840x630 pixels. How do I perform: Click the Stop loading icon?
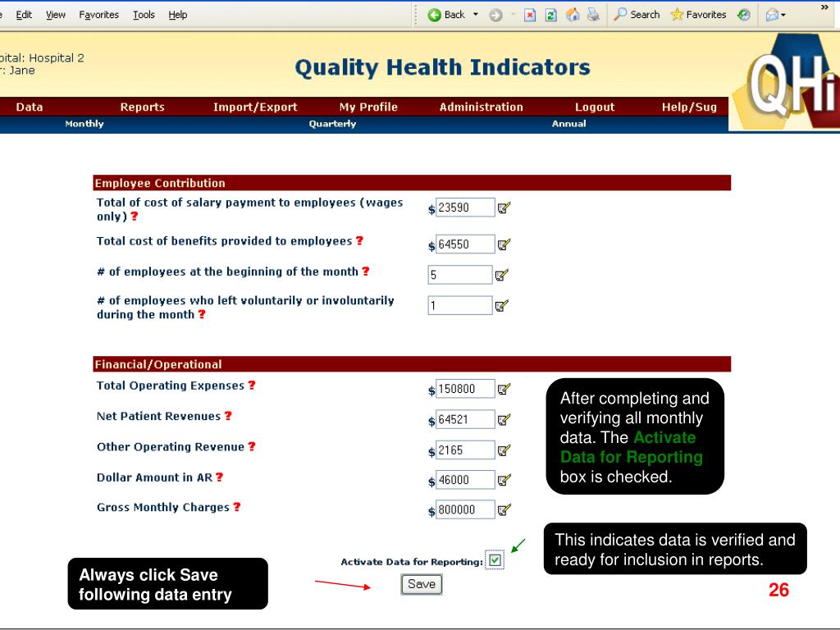tap(530, 15)
